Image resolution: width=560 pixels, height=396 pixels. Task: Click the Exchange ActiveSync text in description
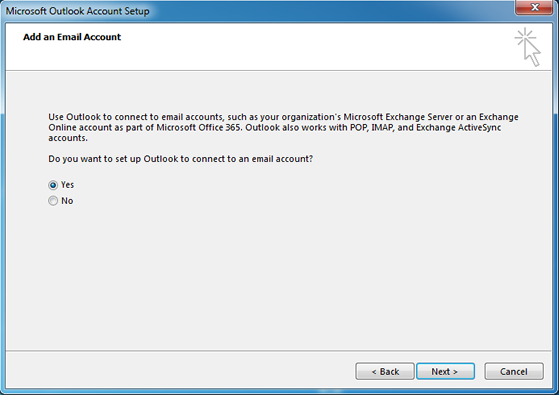coord(459,128)
